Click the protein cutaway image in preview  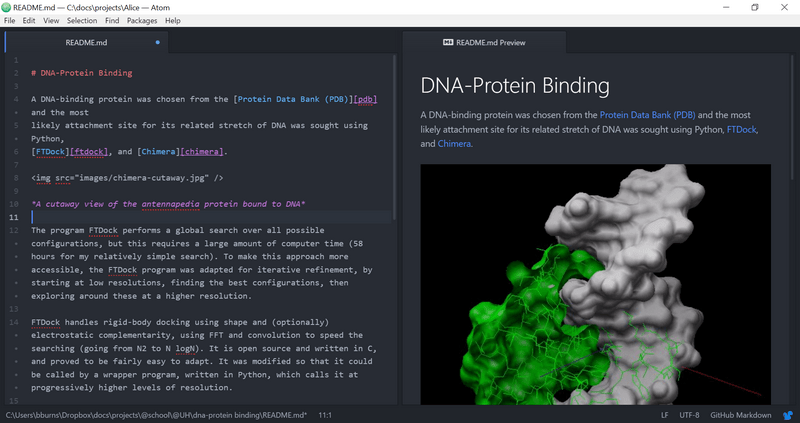(595, 285)
